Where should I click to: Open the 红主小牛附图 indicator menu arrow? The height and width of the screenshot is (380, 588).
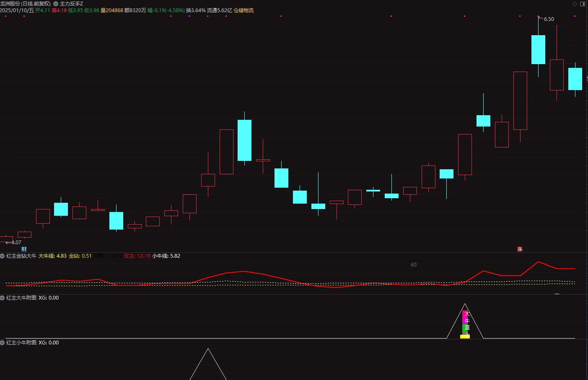coord(3,343)
